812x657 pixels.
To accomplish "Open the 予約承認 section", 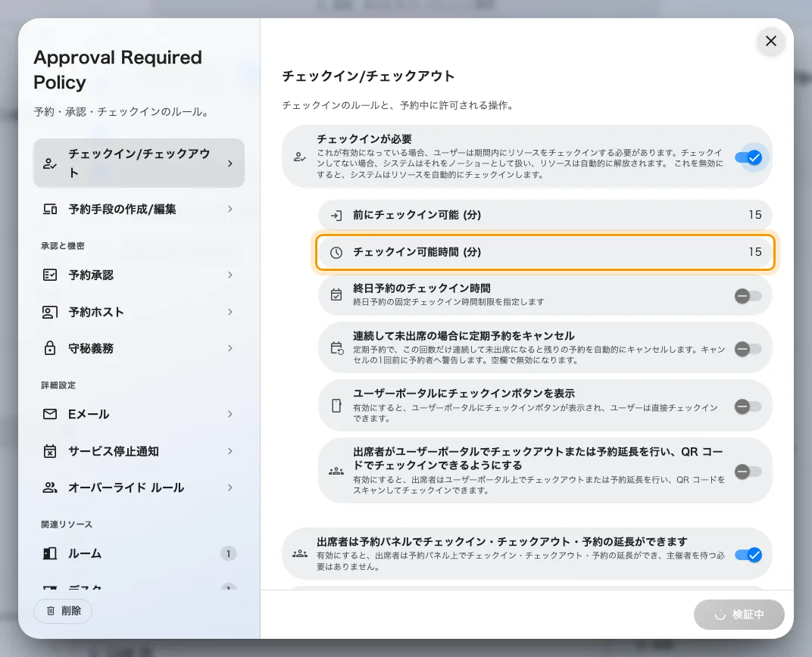I will (139, 275).
